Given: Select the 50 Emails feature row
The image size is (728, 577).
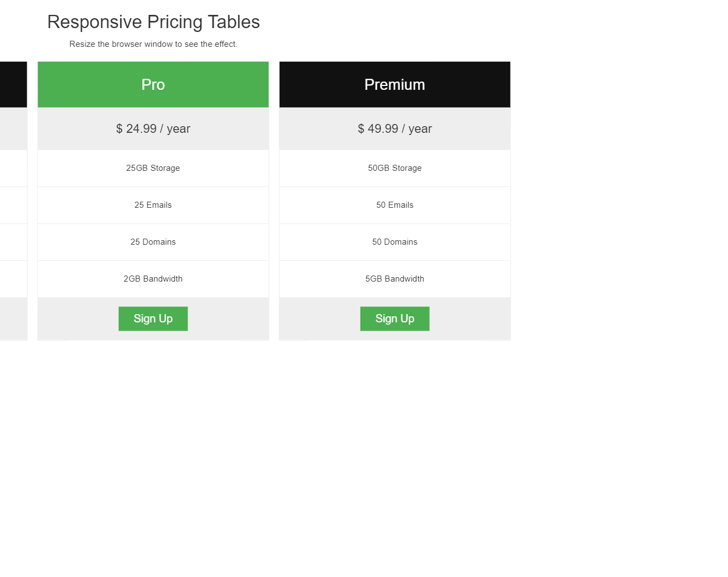Looking at the screenshot, I should click(x=394, y=205).
